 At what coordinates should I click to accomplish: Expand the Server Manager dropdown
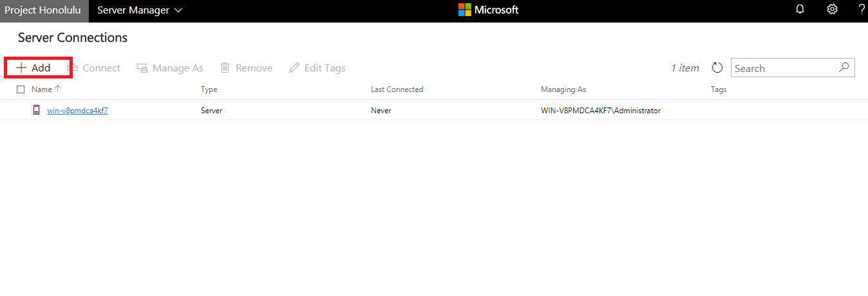(140, 10)
